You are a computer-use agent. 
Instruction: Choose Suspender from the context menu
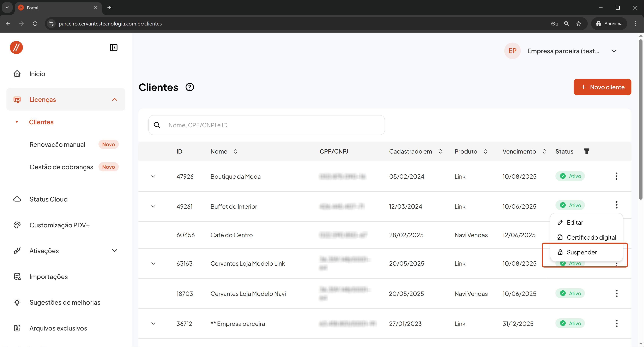click(x=582, y=252)
